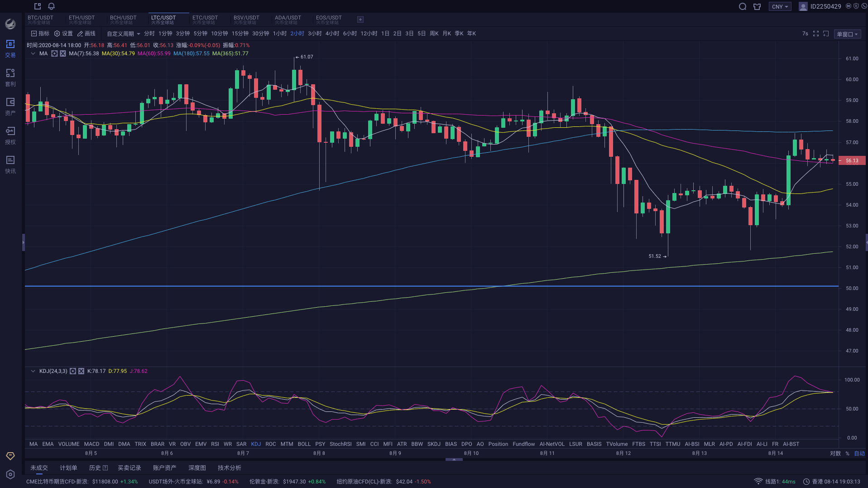Open the CNY currency dropdown
The image size is (868, 488).
[x=780, y=6]
